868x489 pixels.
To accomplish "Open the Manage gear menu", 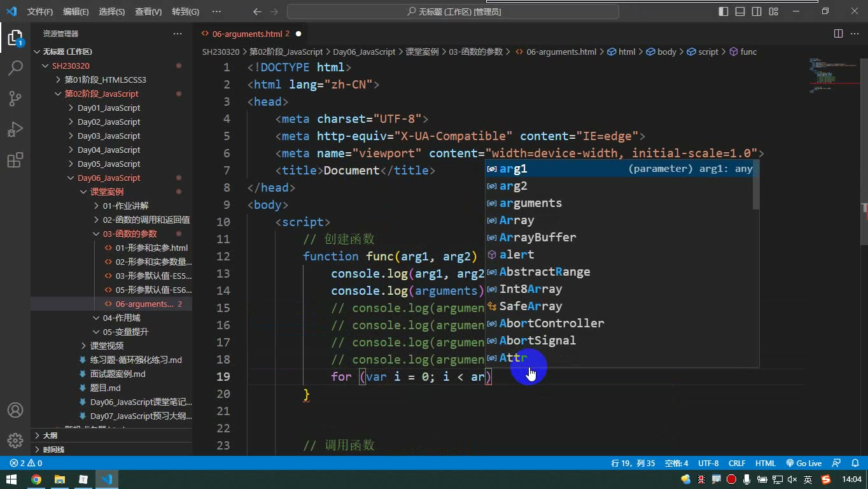I will [15, 441].
